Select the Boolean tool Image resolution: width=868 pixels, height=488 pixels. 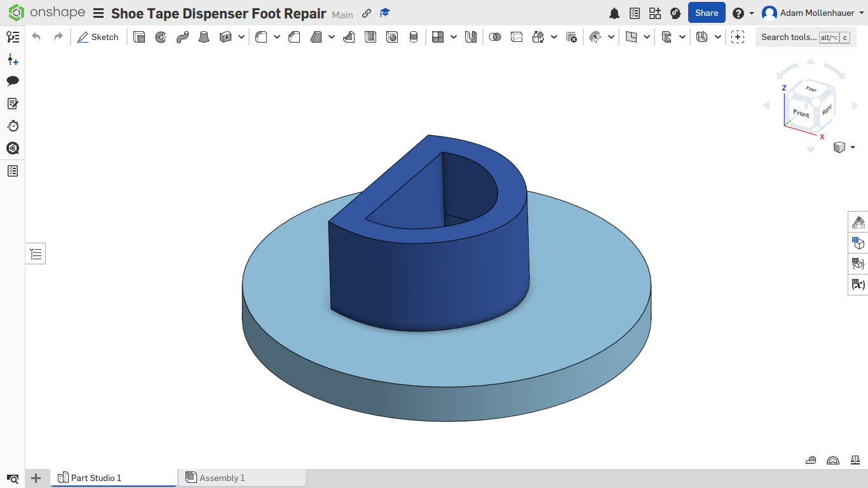(495, 37)
